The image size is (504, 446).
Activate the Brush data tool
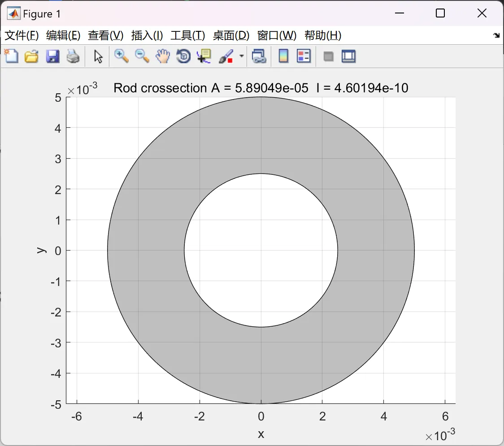226,56
